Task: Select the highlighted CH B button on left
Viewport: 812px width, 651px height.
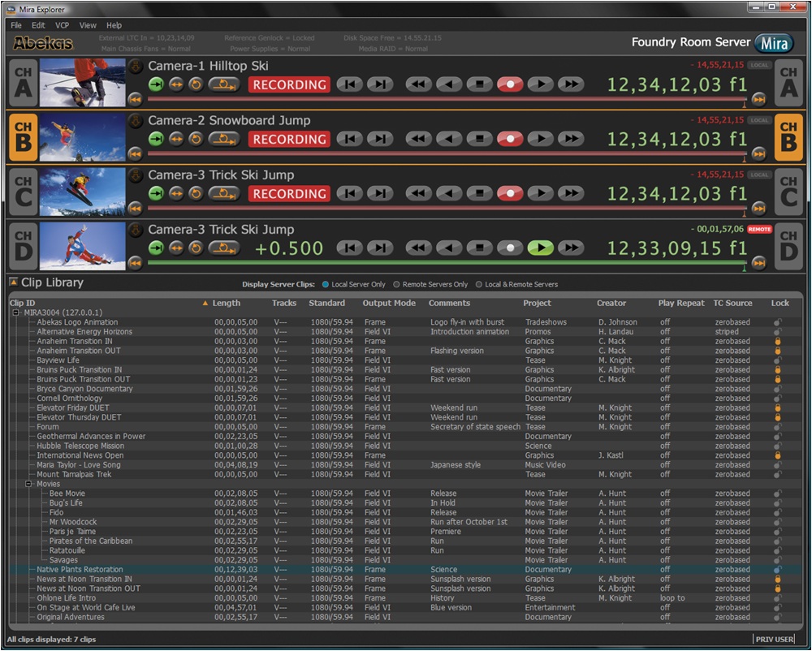Action: pyautogui.click(x=24, y=137)
